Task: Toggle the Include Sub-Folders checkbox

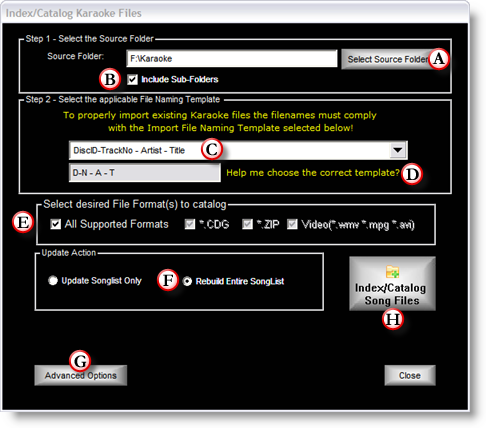Action: click(132, 79)
